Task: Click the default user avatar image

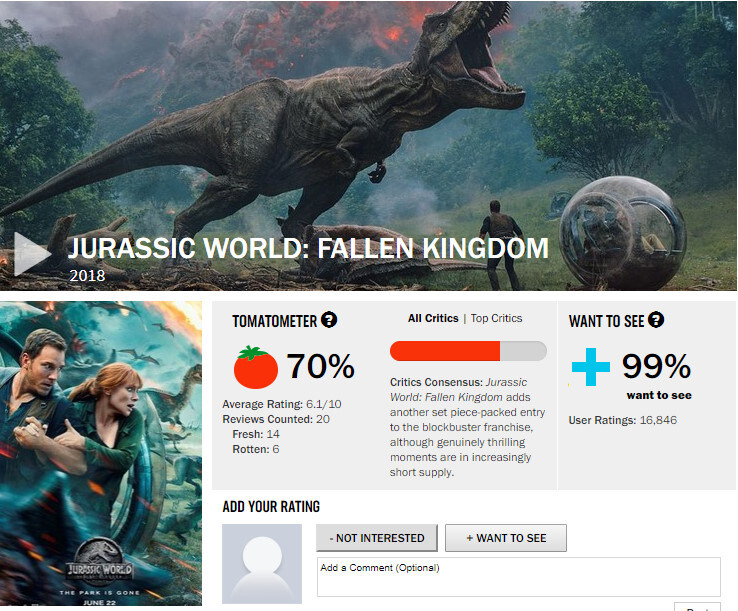Action: pyautogui.click(x=262, y=563)
